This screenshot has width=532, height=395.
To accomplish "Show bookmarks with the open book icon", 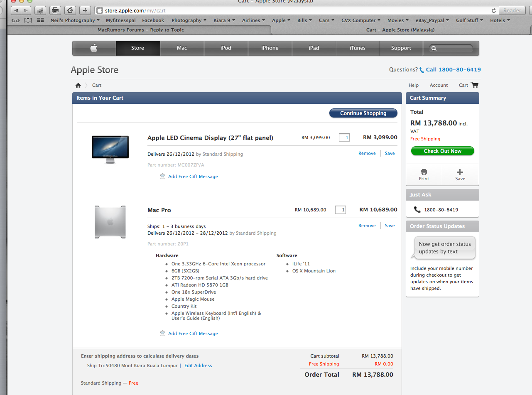I will click(x=28, y=20).
